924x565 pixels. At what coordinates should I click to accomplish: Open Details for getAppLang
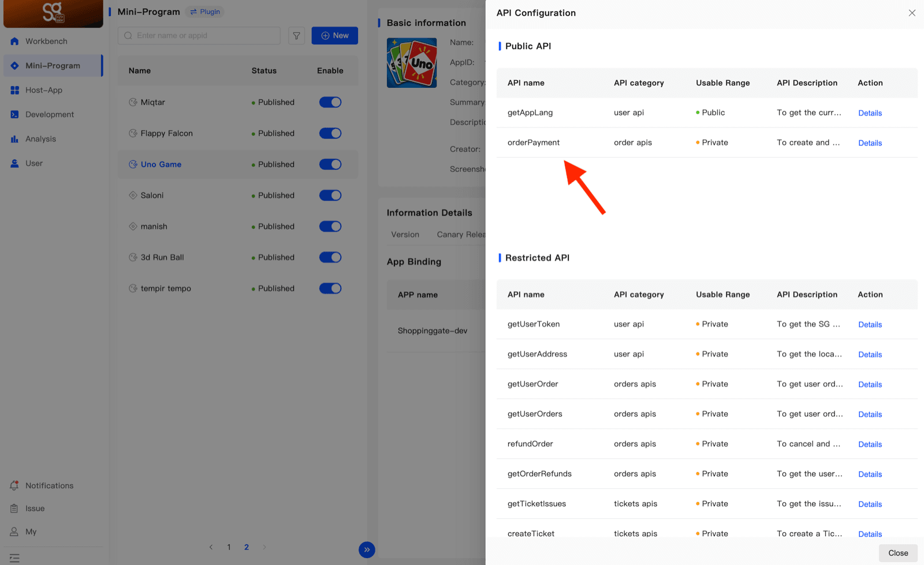pos(870,113)
